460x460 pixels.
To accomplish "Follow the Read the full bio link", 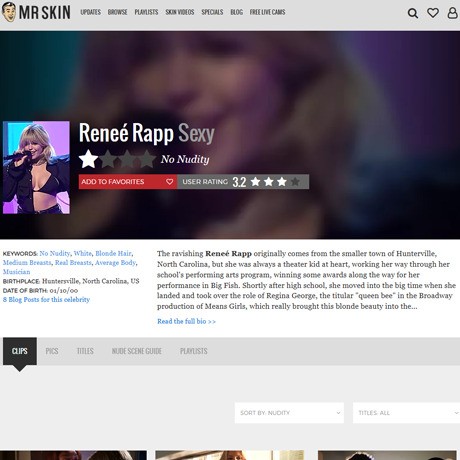I will (x=186, y=321).
